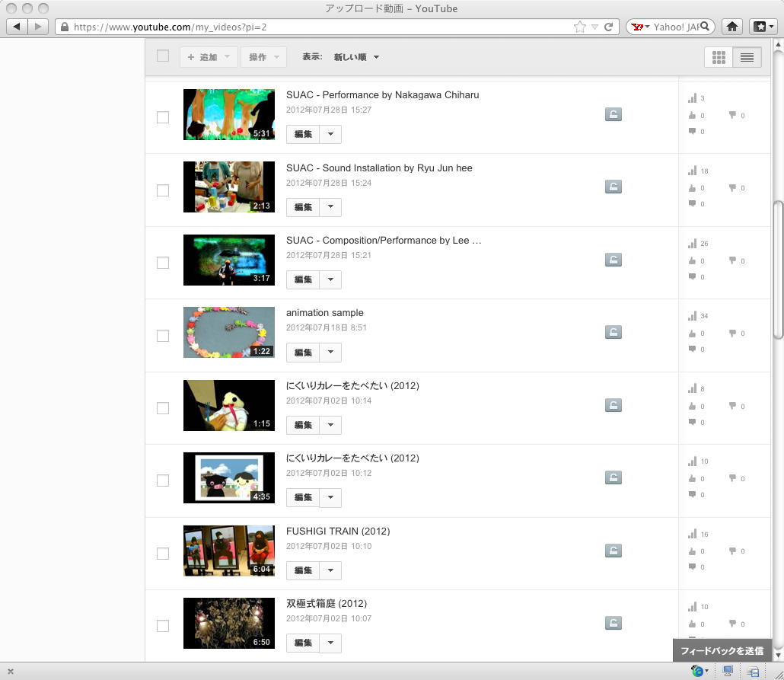784x680 pixels.
Task: Select checkbox for Sound Installation Ryu Jun hee
Action: tap(162, 190)
